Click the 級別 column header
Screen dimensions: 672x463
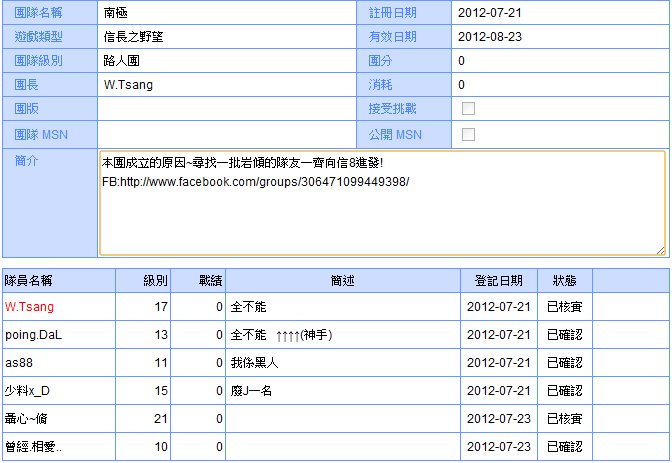coord(155,281)
